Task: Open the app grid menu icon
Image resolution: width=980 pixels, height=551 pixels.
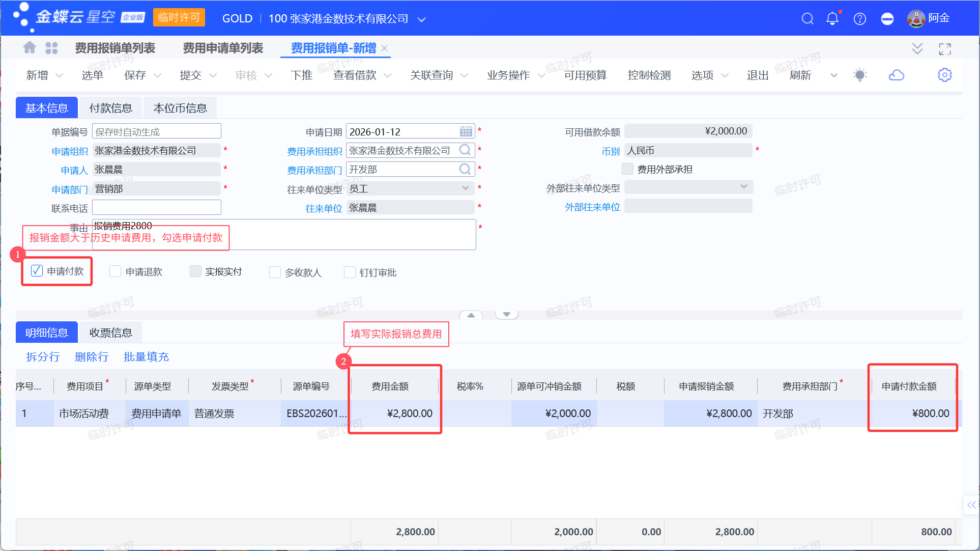Action: click(51, 48)
